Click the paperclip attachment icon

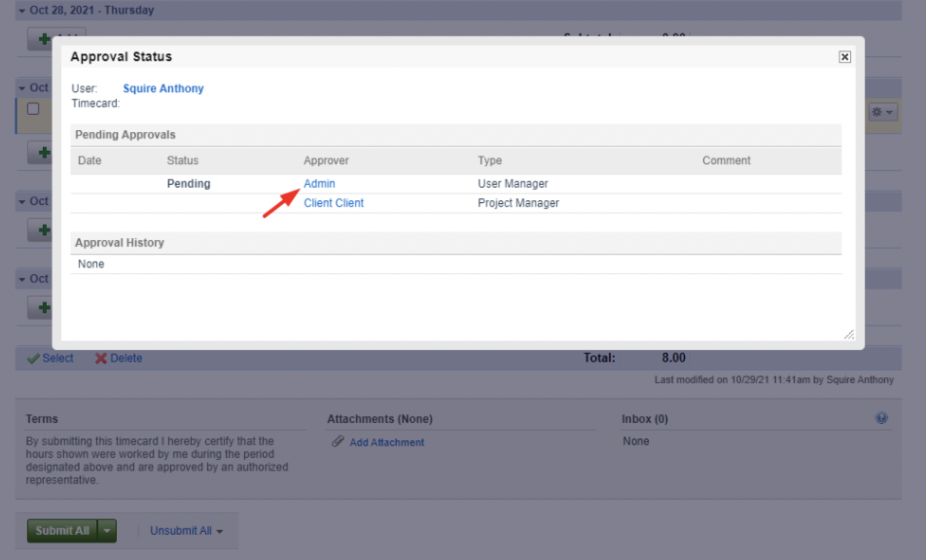coord(338,441)
